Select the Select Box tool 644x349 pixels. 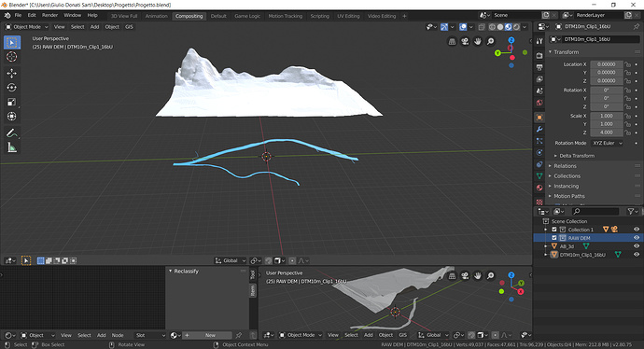(12, 42)
